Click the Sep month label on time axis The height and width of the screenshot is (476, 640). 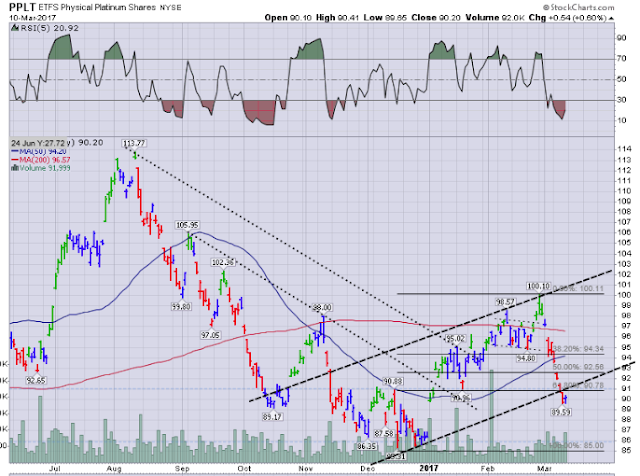pyautogui.click(x=182, y=469)
